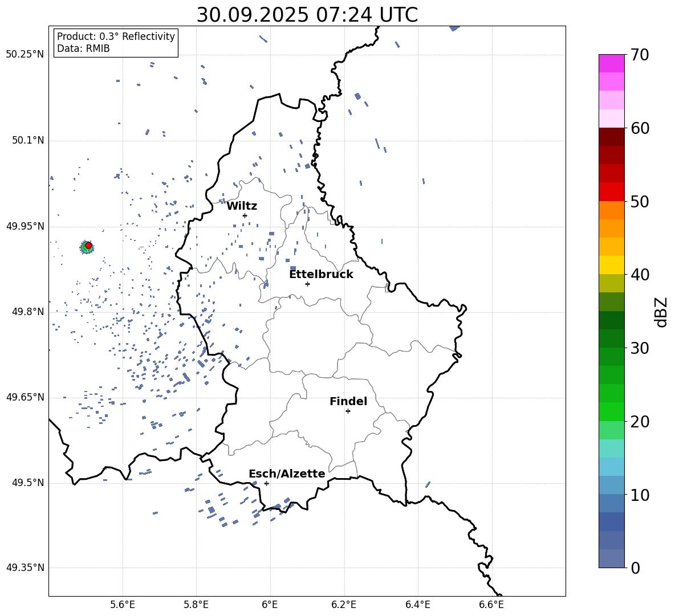Select the Ettelbruck city label
Screen dimensions: 675x616
[x=321, y=274]
